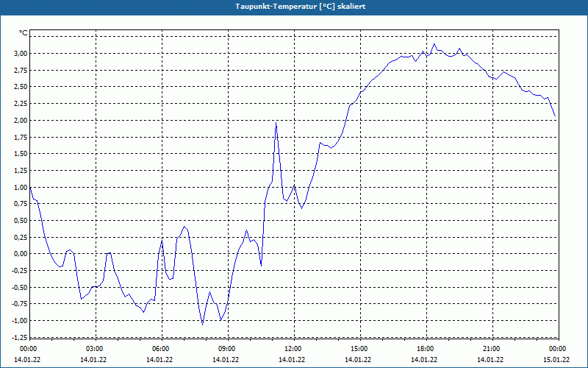
Task: Select the '2,00' y-axis tick label
Action: click(x=21, y=120)
